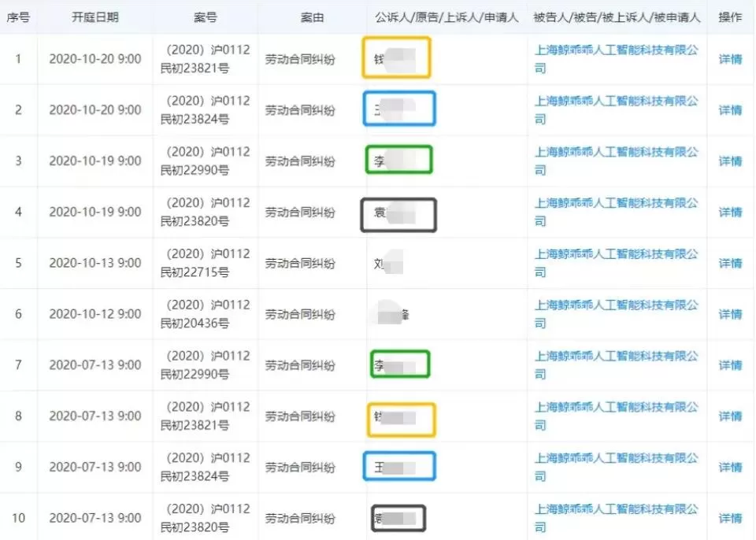
Task: Click the 案由 column header
Action: [312, 17]
